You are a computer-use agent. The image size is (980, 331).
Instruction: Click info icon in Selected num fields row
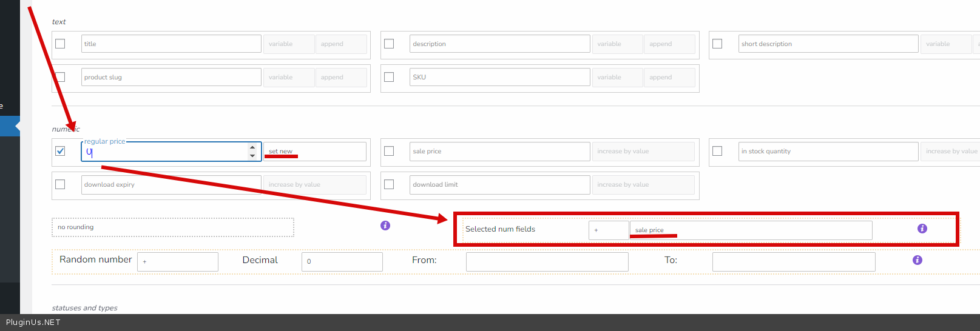922,229
